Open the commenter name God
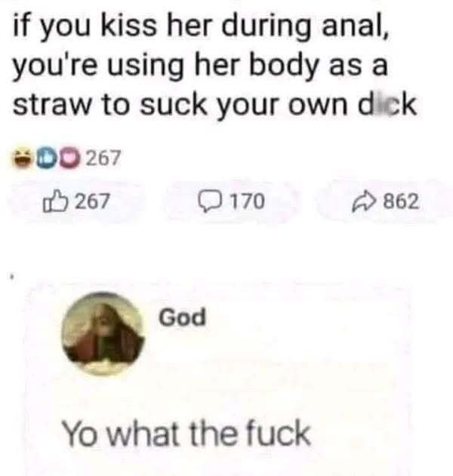This screenshot has height=476, width=453. click(182, 318)
